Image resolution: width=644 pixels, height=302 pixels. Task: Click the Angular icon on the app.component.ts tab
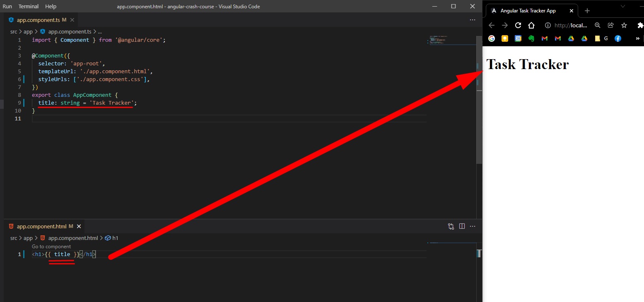coord(11,20)
